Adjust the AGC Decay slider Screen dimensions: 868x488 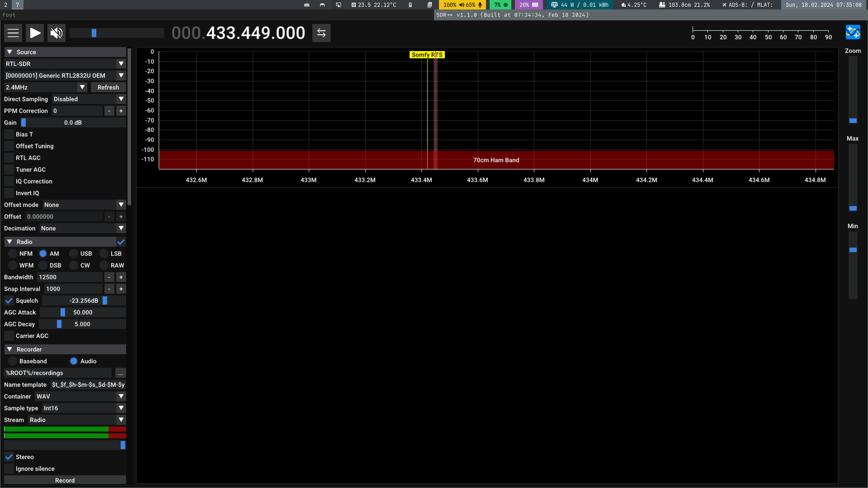tap(83, 324)
